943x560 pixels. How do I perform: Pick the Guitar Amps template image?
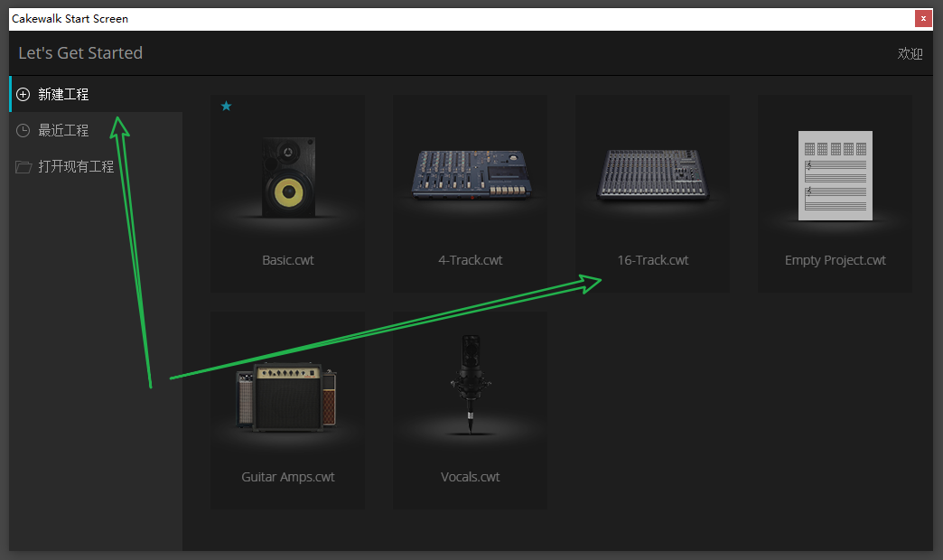[x=287, y=397]
